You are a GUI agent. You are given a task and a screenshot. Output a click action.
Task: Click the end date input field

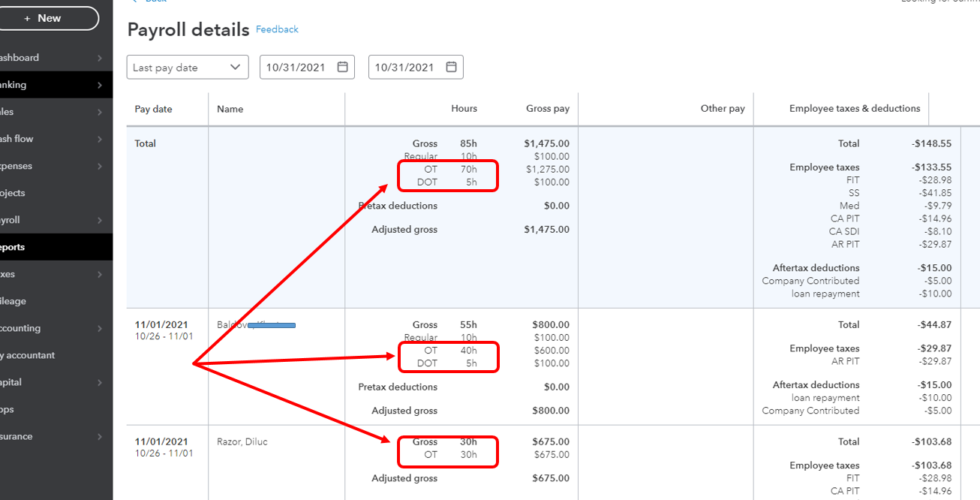point(404,67)
